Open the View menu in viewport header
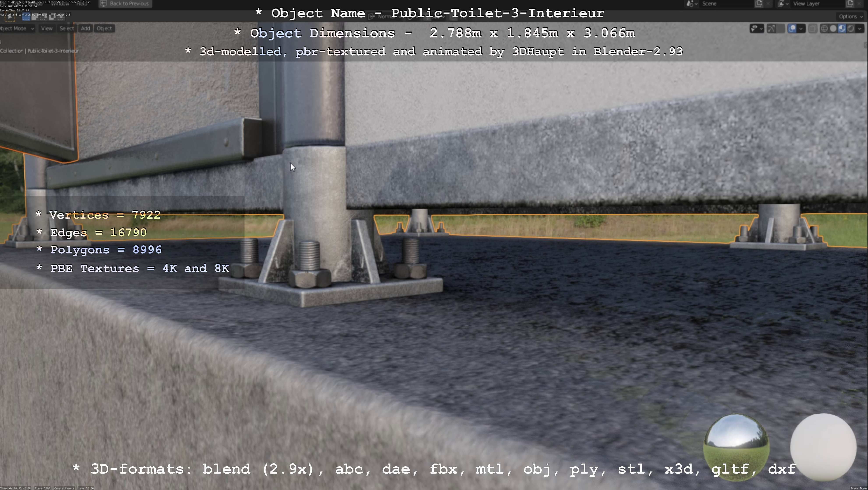Image resolution: width=868 pixels, height=490 pixels. (47, 29)
